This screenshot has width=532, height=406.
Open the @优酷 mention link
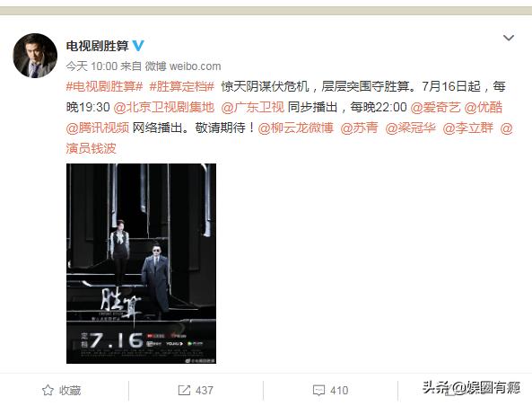coord(484,108)
